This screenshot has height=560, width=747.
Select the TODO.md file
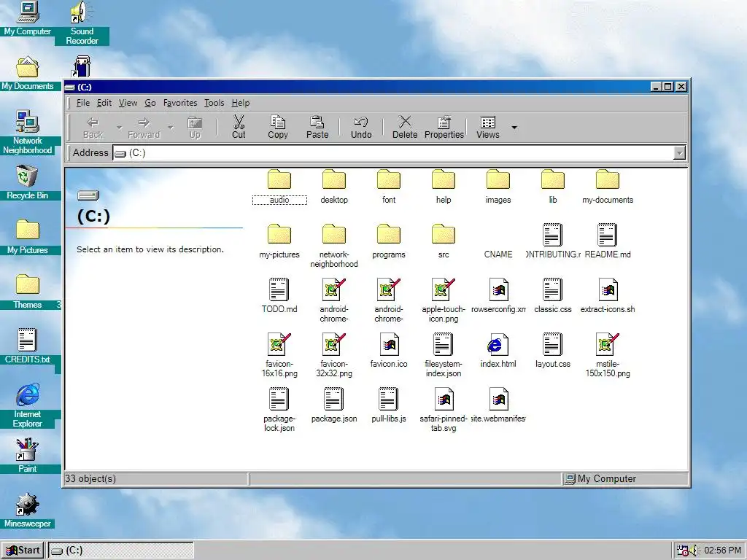(279, 296)
